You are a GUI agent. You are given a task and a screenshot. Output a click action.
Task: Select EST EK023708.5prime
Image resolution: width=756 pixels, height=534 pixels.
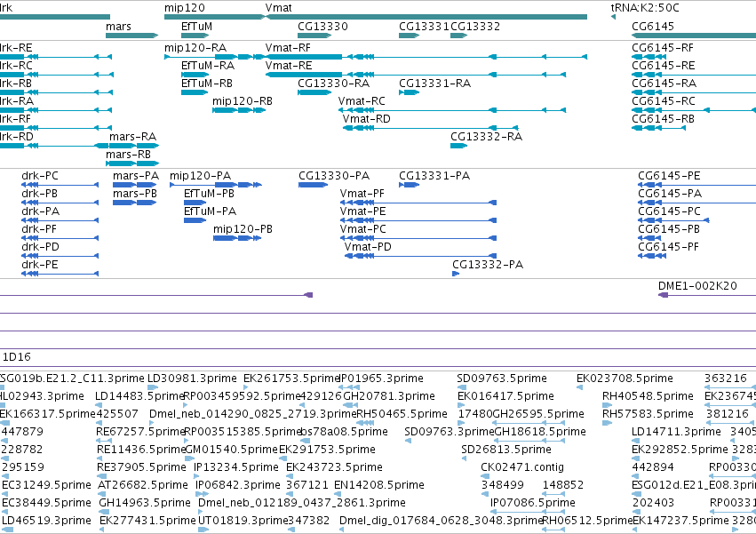581,387
